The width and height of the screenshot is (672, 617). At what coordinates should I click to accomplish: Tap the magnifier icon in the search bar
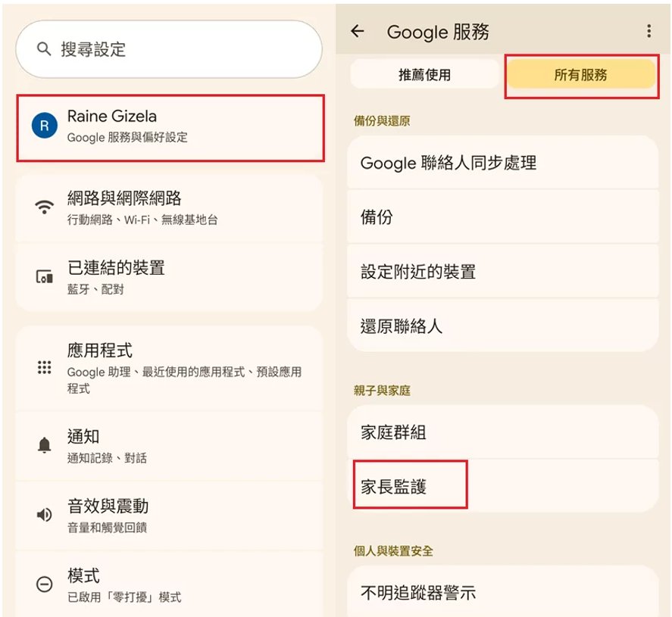[x=43, y=48]
